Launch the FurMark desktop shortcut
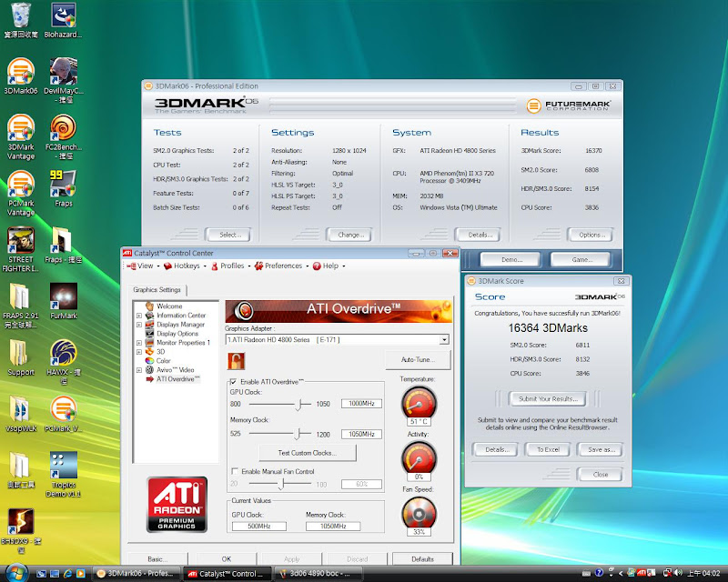Image resolution: width=728 pixels, height=582 pixels. click(63, 301)
